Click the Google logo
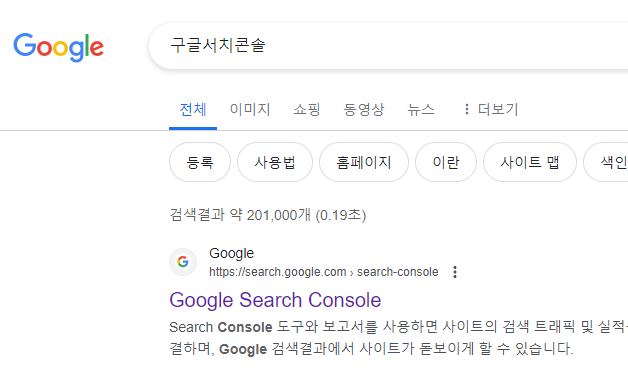Screen dimensions: 628x374 (58, 48)
